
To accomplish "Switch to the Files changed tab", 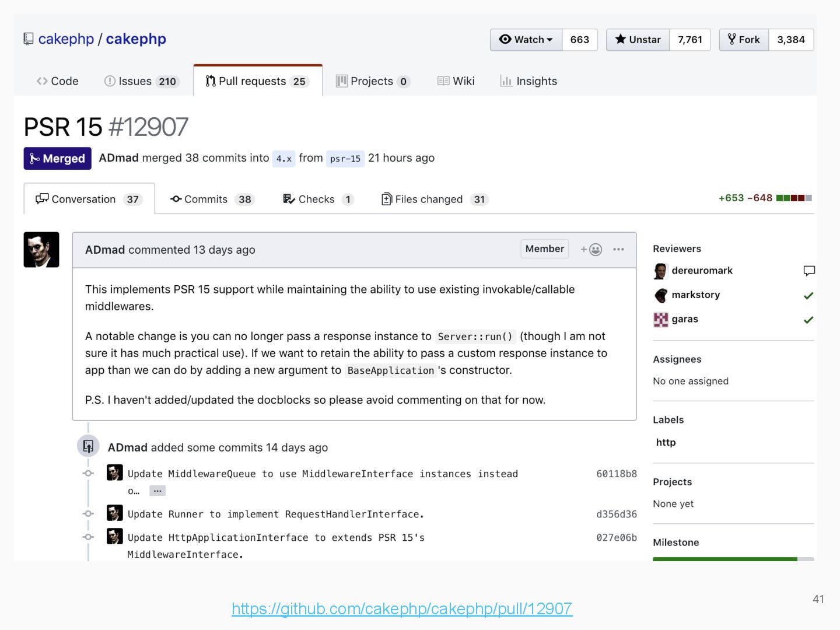I will point(434,199).
